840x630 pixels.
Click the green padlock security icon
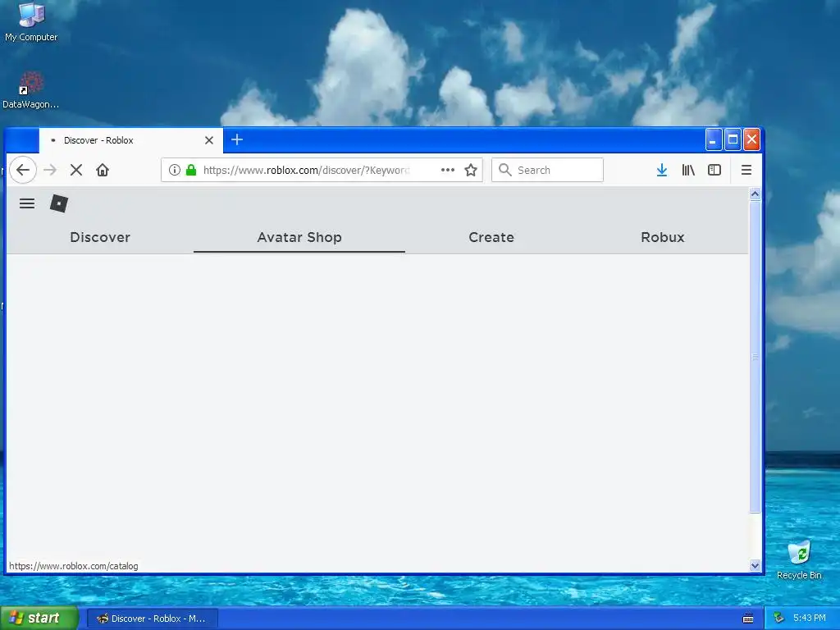coord(190,170)
